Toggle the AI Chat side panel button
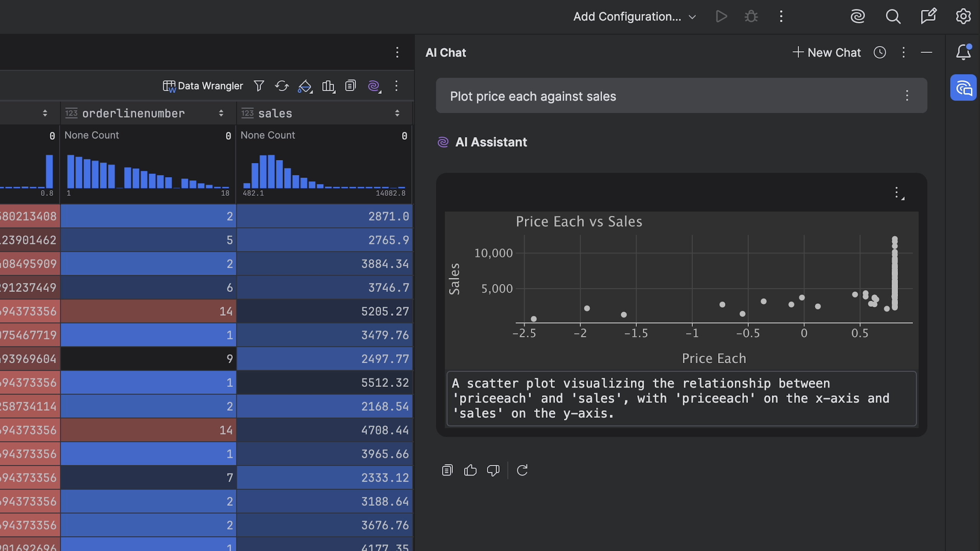 pos(963,88)
